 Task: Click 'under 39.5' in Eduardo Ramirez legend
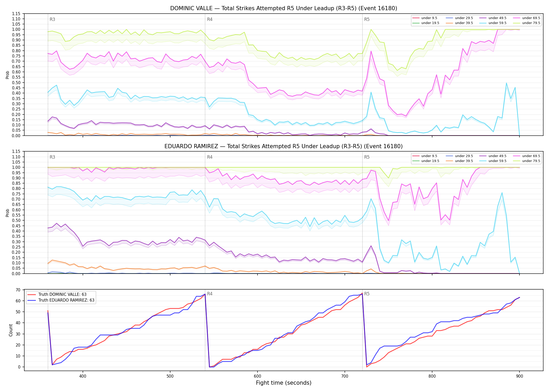[464, 161]
